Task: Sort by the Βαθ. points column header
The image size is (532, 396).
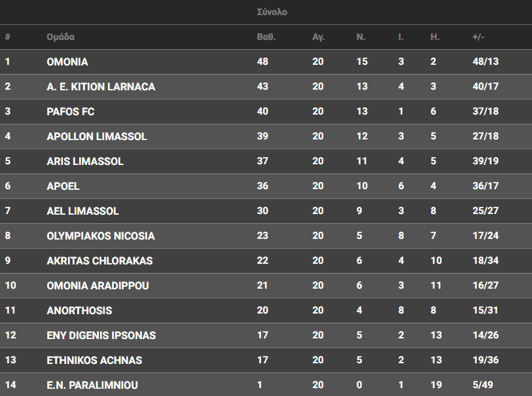Action: (266, 37)
